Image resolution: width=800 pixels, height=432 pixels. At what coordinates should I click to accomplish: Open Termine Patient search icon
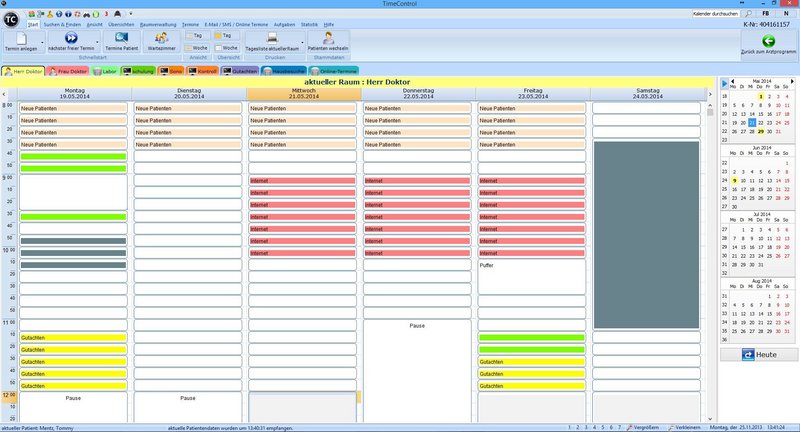(x=120, y=37)
